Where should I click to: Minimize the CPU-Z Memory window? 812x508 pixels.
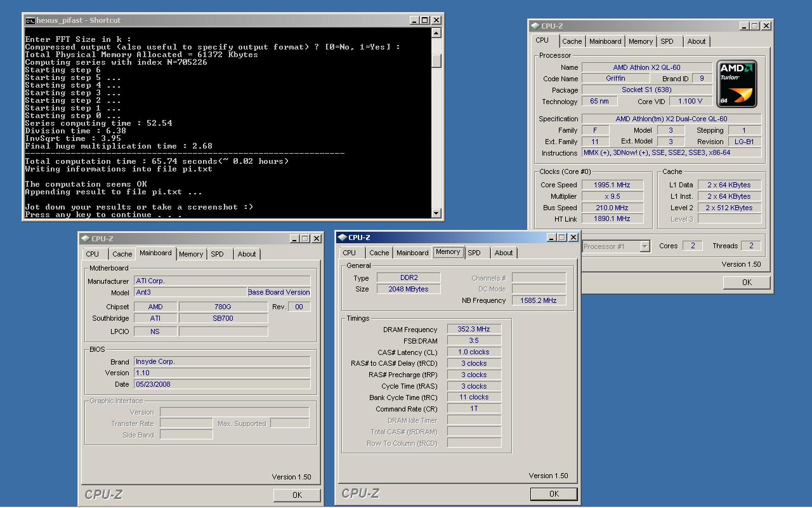tap(551, 237)
